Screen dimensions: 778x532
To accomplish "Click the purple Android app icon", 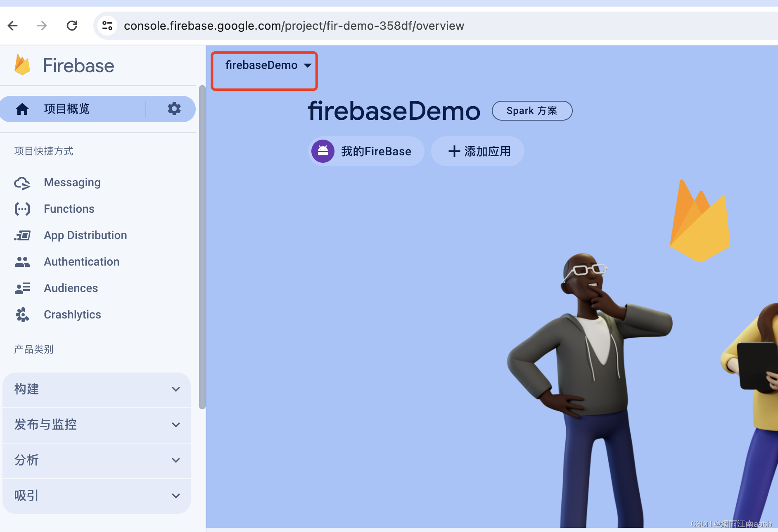I will [323, 151].
